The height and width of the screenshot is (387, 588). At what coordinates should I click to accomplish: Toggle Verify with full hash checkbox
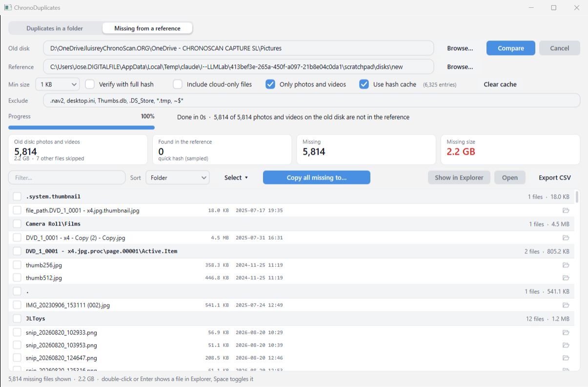tap(90, 84)
